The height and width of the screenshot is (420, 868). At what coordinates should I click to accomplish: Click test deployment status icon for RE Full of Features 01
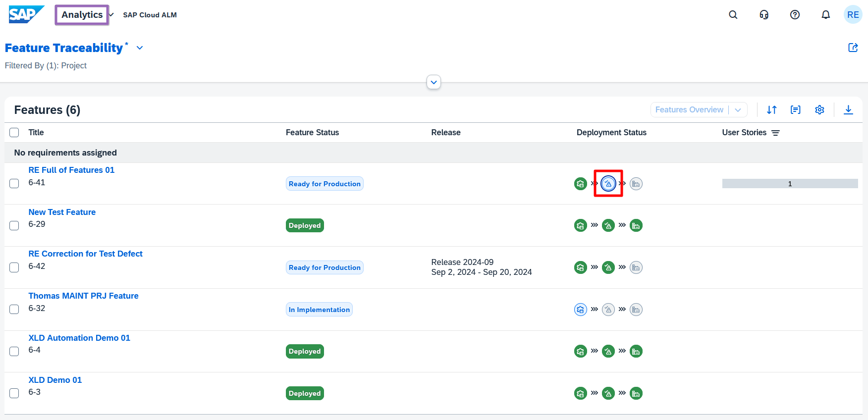click(x=608, y=184)
